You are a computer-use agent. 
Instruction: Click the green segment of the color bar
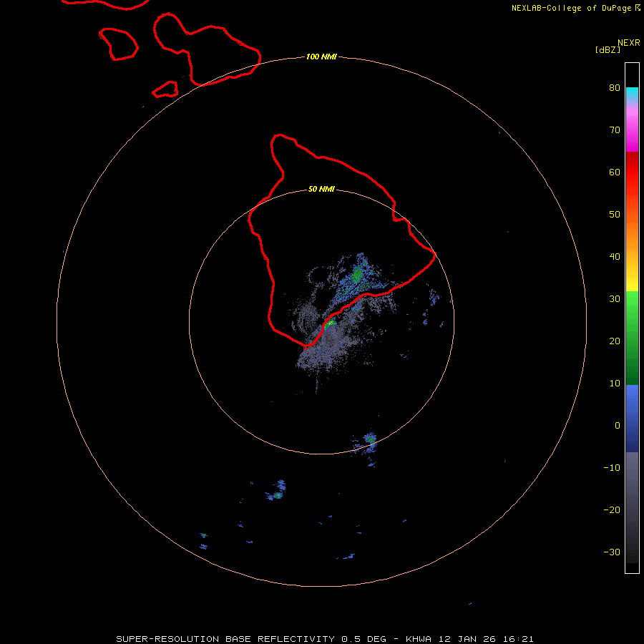click(632, 338)
